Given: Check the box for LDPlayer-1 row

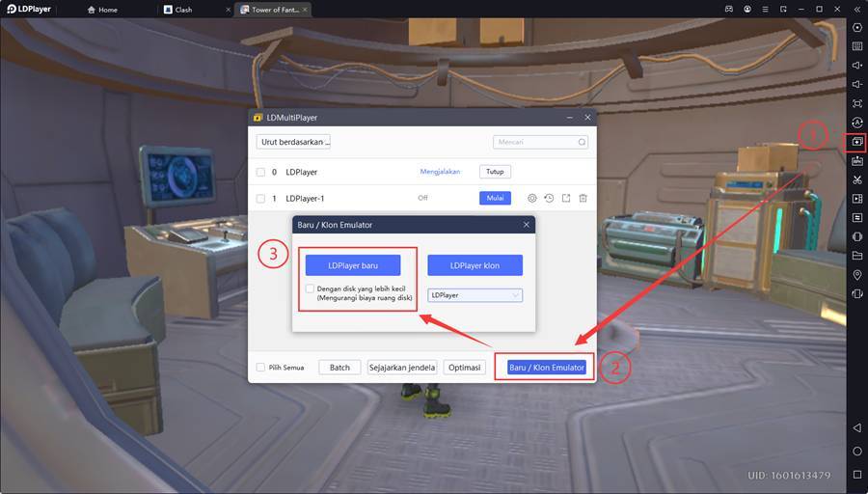Looking at the screenshot, I should coord(260,198).
